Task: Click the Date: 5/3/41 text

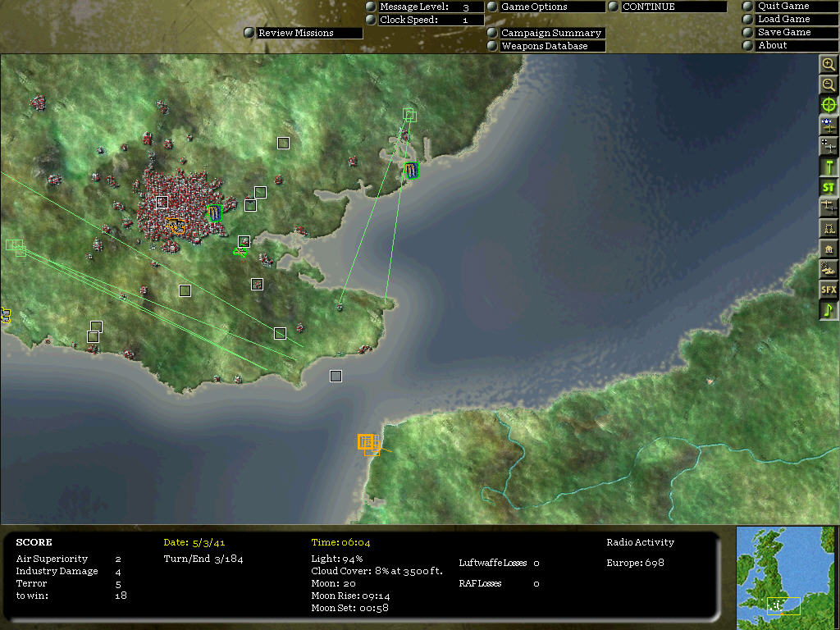Action: tap(194, 543)
